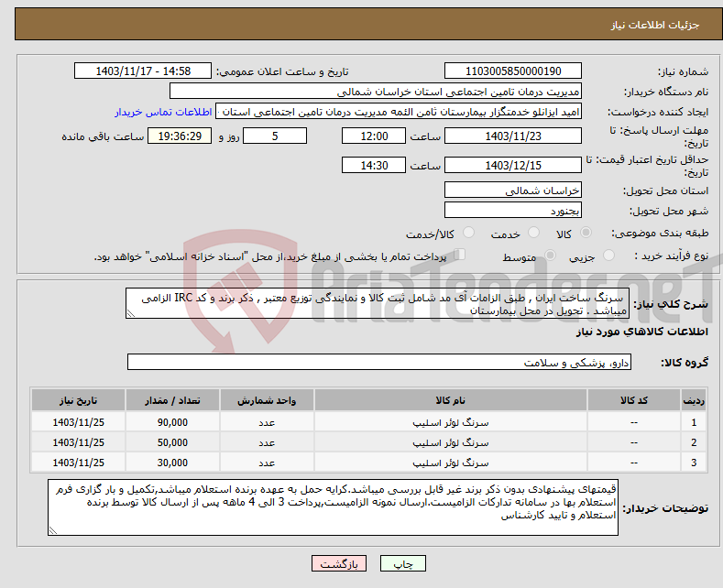Click the buyer notes text area
This screenshot has height=588, width=723.
(333, 507)
